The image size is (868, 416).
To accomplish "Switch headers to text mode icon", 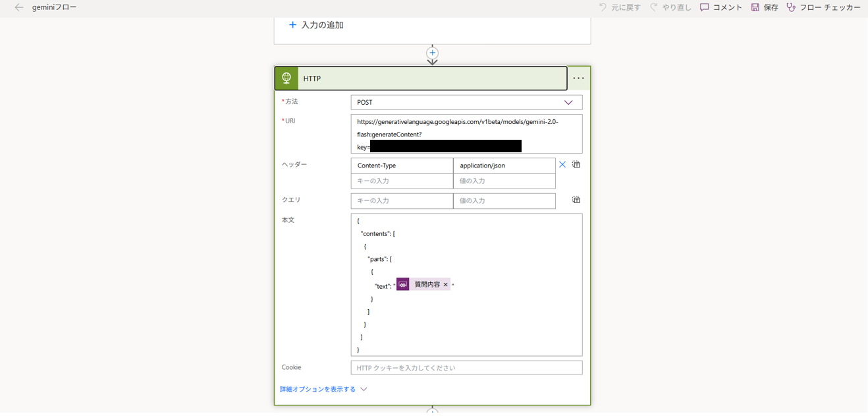I will (x=576, y=164).
